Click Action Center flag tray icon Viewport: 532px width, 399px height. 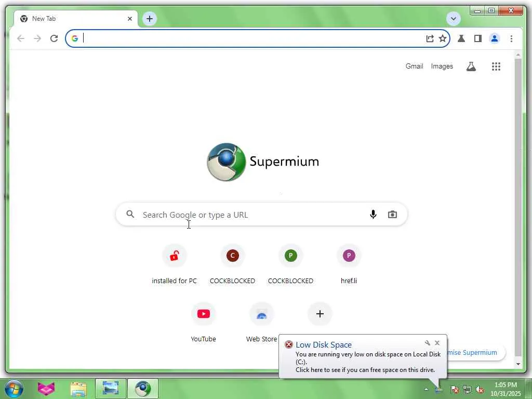[455, 390]
